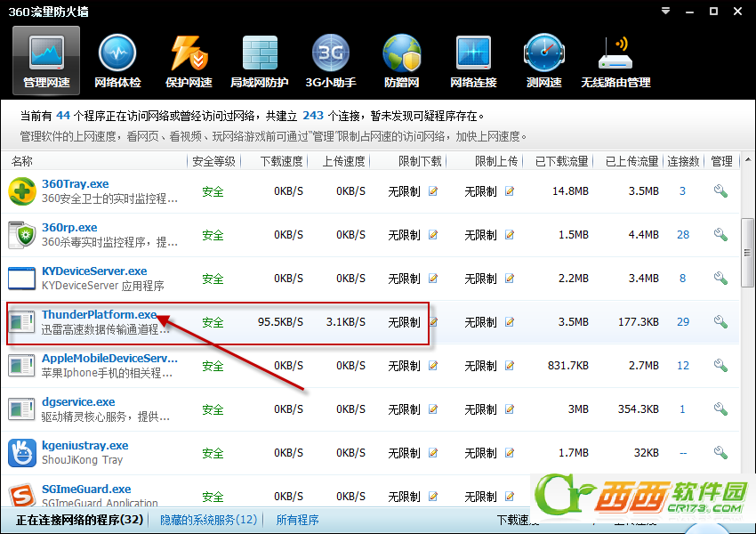
Task: Open 360Tray.exe program name link
Action: coord(76,184)
